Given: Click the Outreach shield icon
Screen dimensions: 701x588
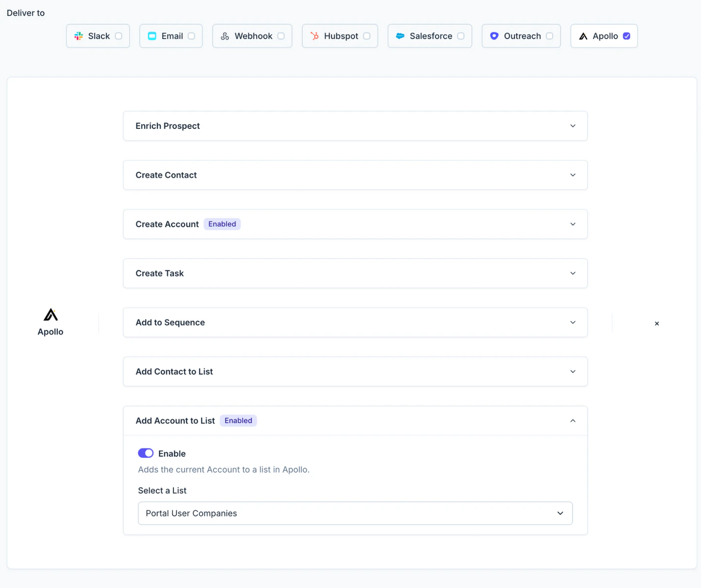Looking at the screenshot, I should click(x=494, y=36).
